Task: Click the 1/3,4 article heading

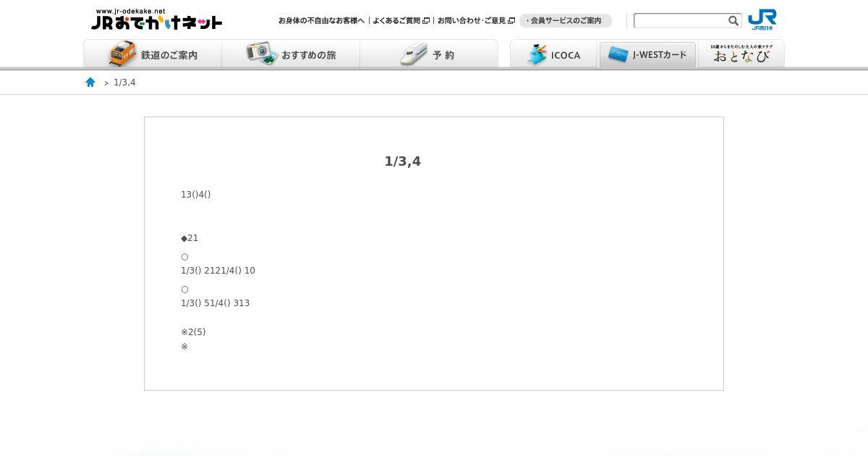Action: [x=403, y=161]
